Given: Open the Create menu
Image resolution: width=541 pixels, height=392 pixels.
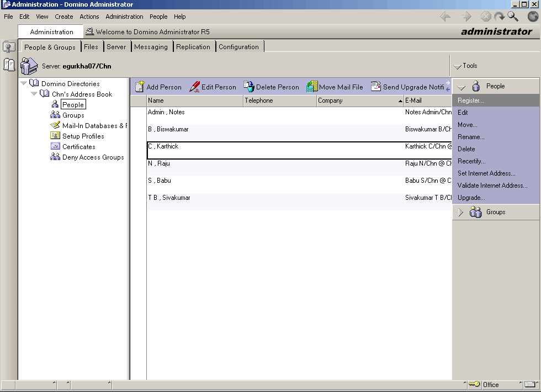Looking at the screenshot, I should [x=64, y=17].
